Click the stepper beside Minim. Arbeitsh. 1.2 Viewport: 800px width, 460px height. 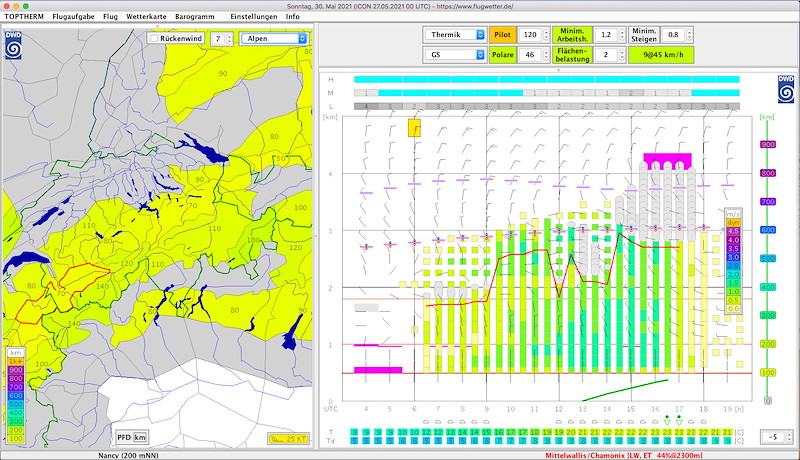coord(621,35)
